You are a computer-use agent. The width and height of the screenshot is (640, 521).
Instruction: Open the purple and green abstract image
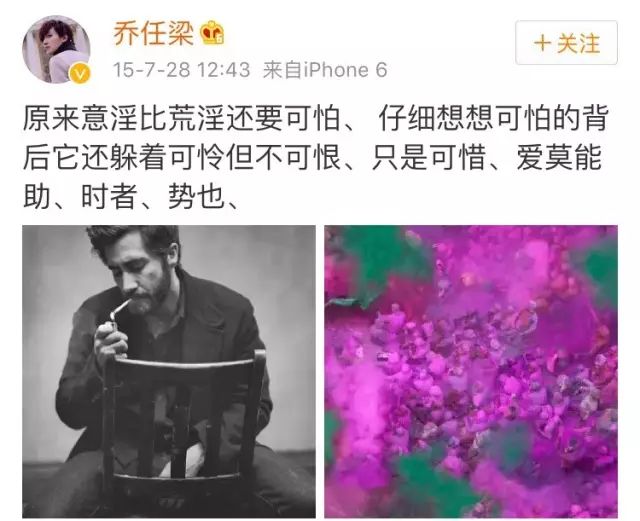pos(471,372)
